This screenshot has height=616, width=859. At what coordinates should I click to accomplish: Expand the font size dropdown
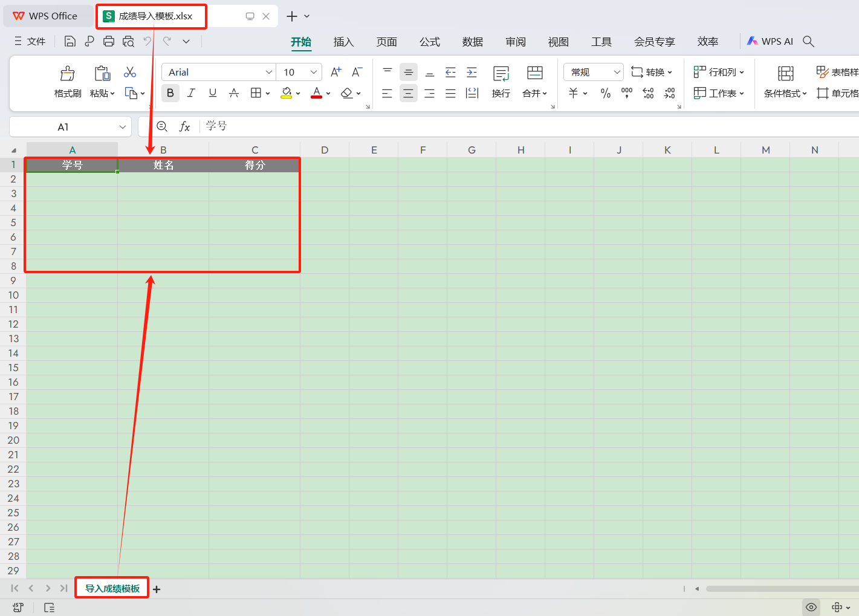click(x=314, y=72)
